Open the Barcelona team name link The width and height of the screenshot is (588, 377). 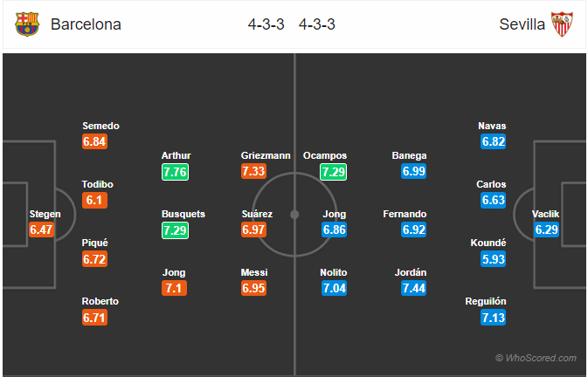(86, 24)
